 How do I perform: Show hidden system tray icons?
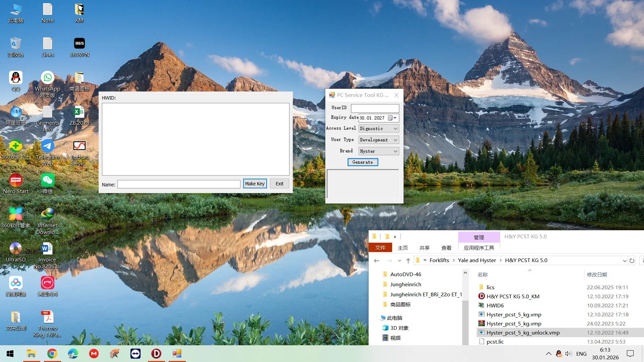coord(548,354)
